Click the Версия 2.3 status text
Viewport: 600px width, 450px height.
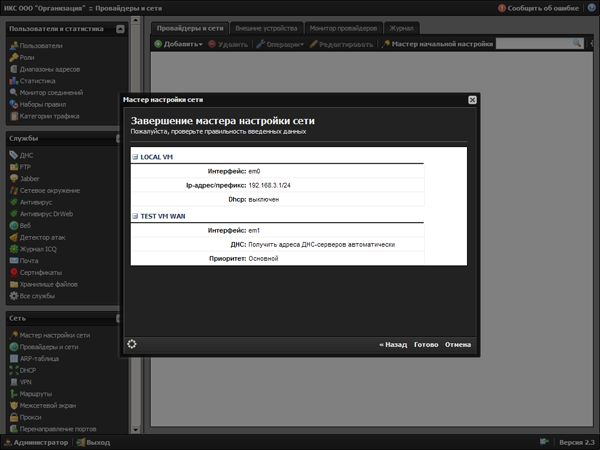click(x=577, y=442)
